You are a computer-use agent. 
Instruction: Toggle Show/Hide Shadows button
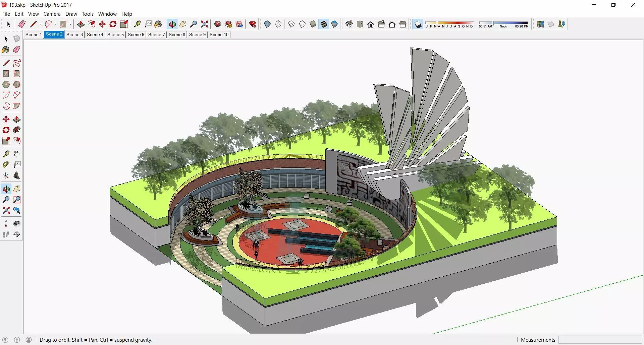click(418, 24)
